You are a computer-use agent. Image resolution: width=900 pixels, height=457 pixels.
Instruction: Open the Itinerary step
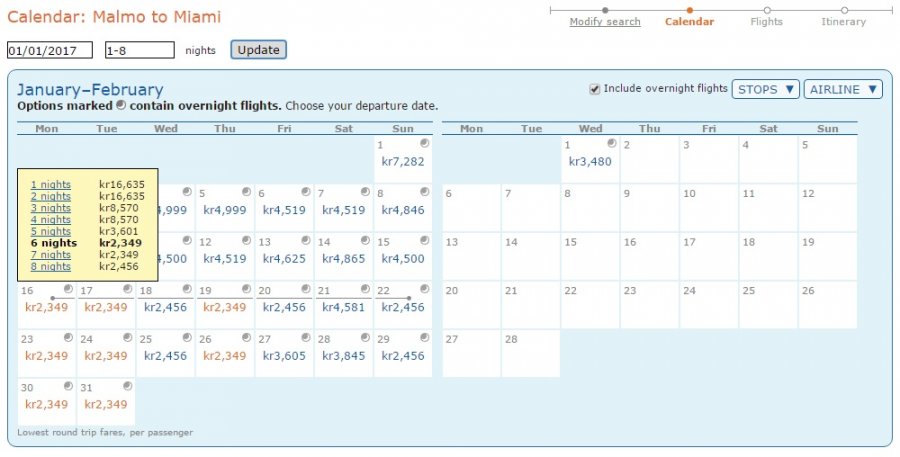pos(843,22)
